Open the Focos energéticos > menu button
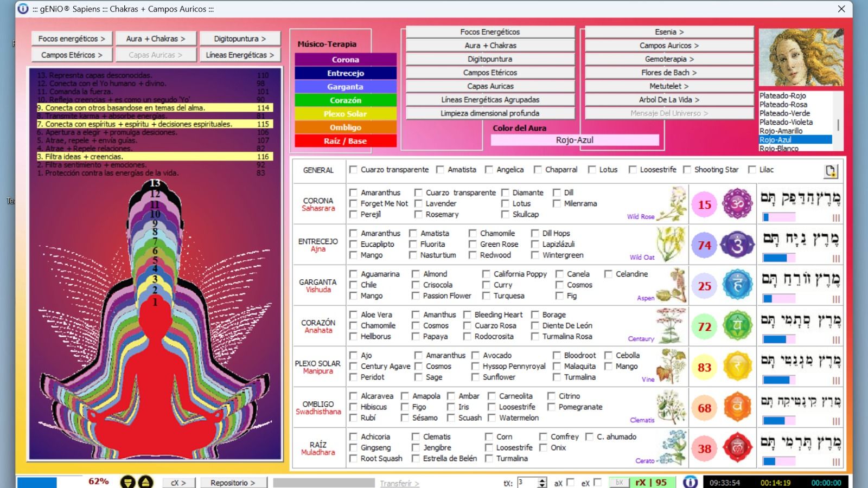This screenshot has height=488, width=868. click(72, 38)
